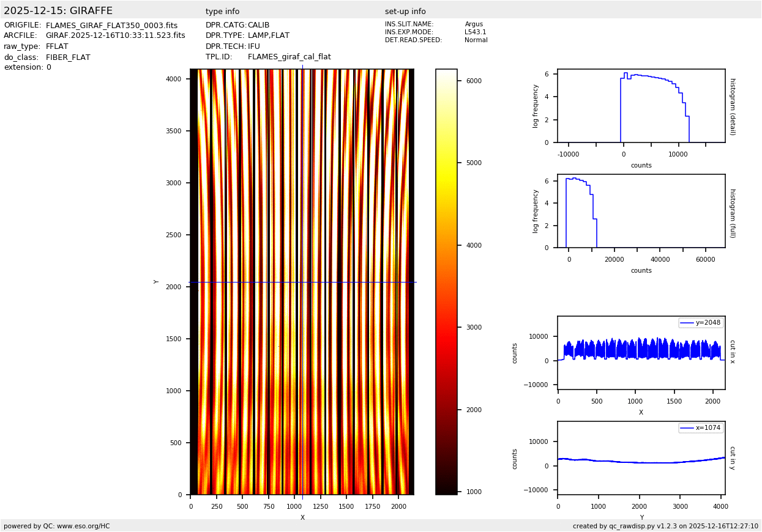Select the set-up info header
This screenshot has height=532, width=762.
tap(405, 12)
